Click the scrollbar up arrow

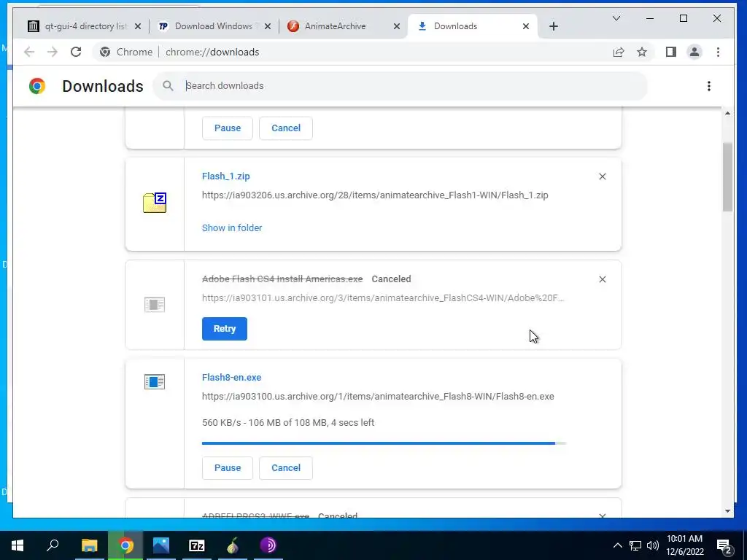(x=727, y=113)
